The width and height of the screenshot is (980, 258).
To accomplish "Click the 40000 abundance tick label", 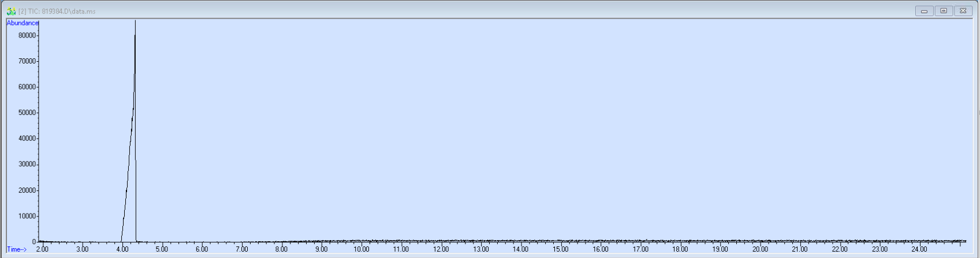I will pyautogui.click(x=27, y=139).
